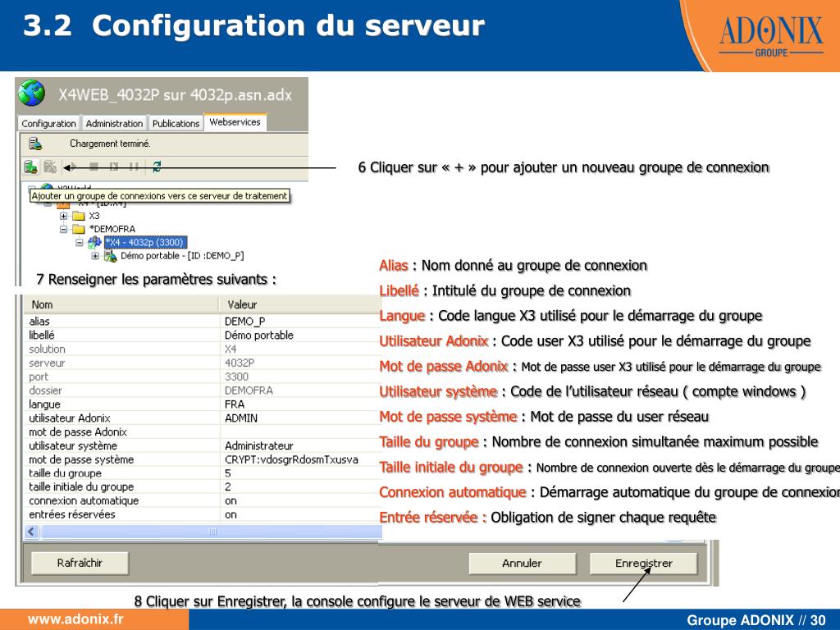Click the www.adonix.fr link in footer
Screen dimensions: 840x630
coord(75,619)
